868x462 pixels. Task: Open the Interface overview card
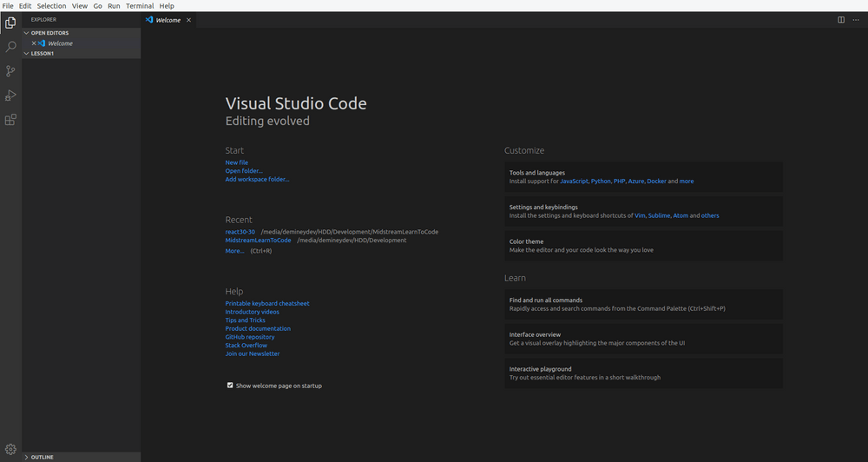pyautogui.click(x=643, y=339)
